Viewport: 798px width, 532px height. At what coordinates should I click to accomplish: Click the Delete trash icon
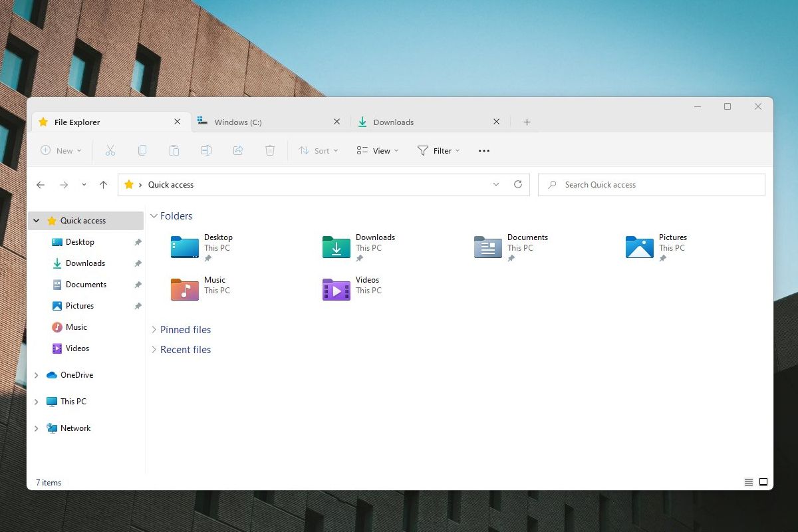click(x=270, y=151)
